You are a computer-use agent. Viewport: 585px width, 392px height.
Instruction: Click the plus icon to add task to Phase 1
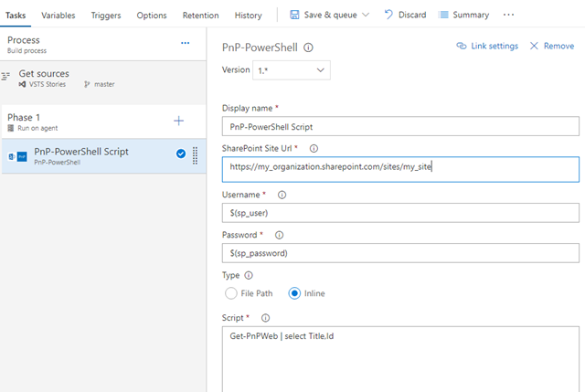click(178, 122)
